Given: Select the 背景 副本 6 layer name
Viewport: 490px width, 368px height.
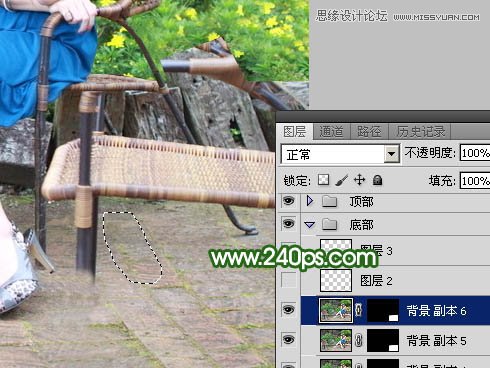Looking at the screenshot, I should 436,311.
